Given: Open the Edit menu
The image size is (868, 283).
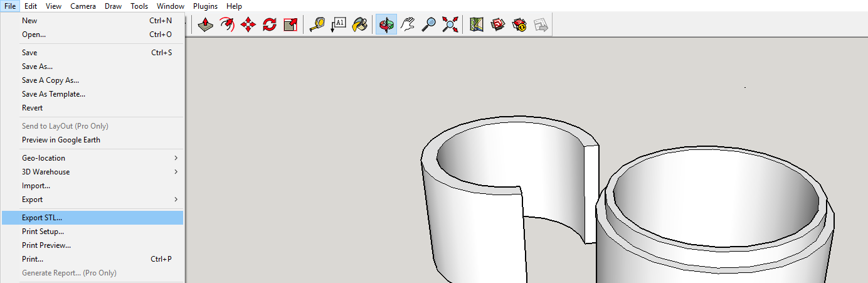Looking at the screenshot, I should coord(30,6).
